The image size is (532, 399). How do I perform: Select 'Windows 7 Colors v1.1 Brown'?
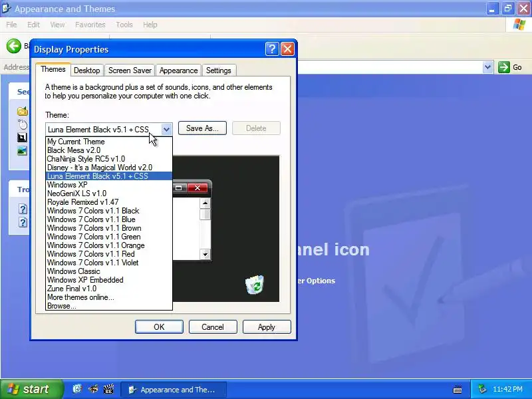click(x=109, y=228)
